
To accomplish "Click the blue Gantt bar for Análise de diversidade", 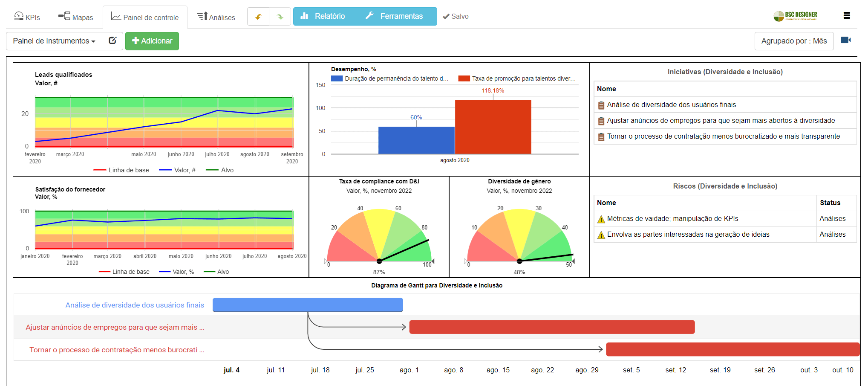I will tap(308, 305).
